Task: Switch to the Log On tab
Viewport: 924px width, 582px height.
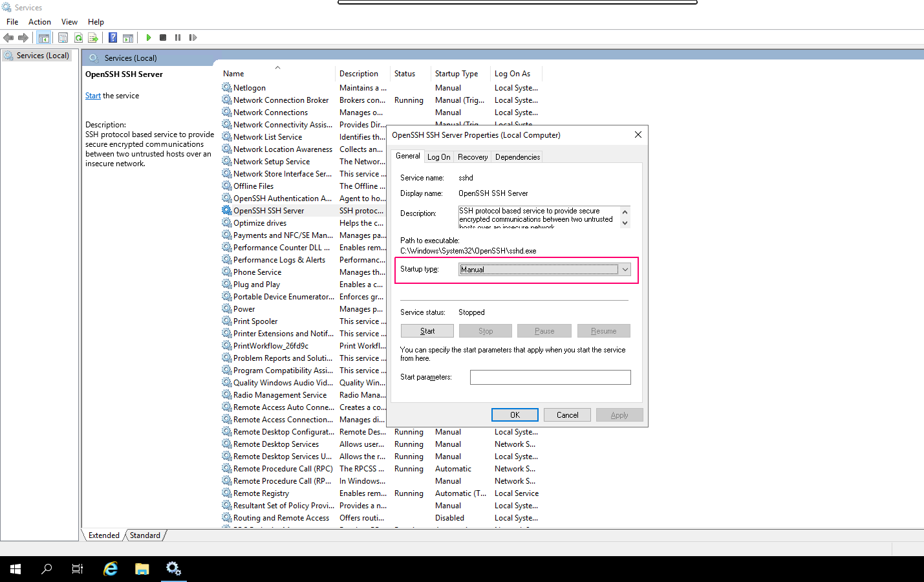Action: click(x=439, y=157)
